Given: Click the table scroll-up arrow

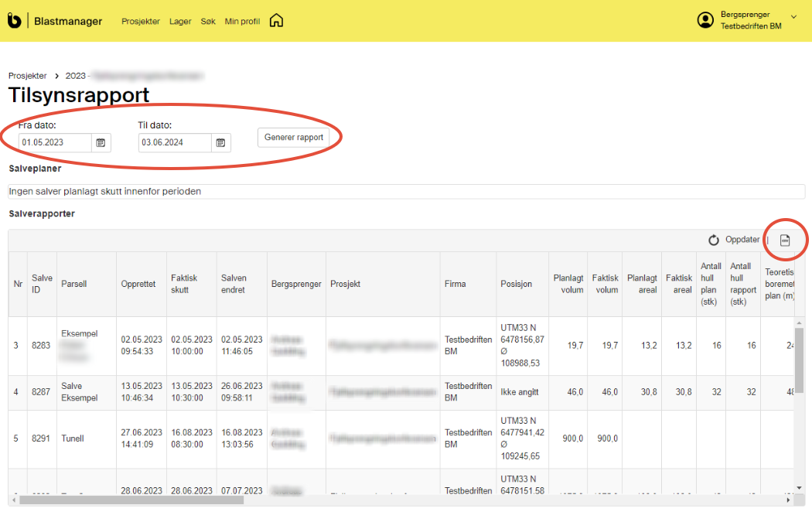Looking at the screenshot, I should [x=799, y=322].
